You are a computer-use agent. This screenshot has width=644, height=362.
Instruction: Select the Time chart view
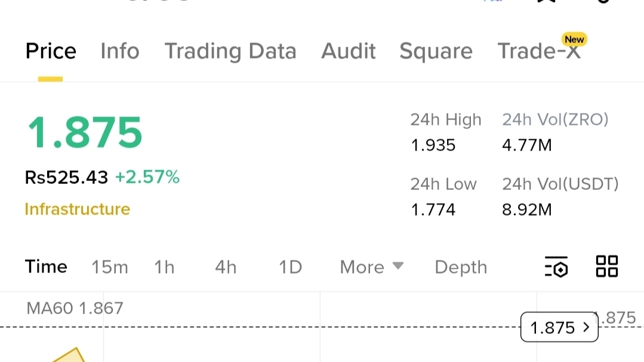click(46, 267)
